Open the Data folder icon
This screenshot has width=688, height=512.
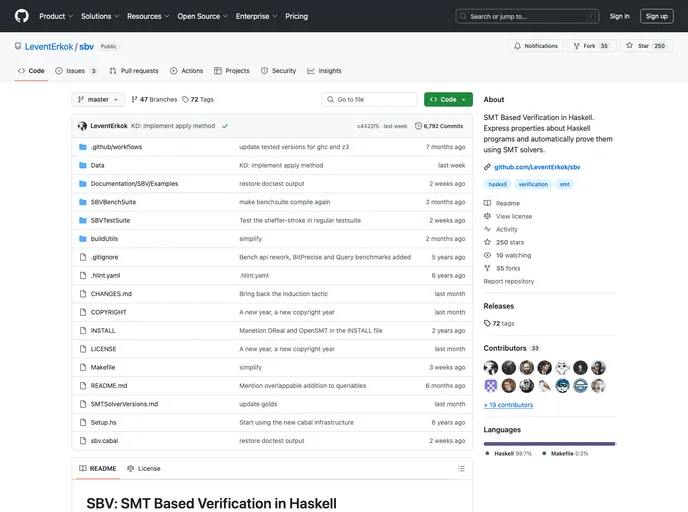click(x=82, y=165)
